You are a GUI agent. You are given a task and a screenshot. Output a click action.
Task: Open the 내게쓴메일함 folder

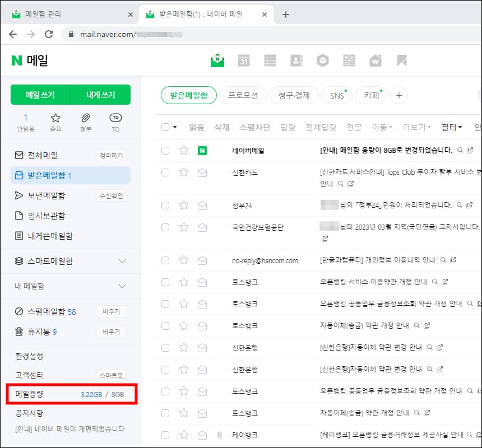(x=50, y=236)
